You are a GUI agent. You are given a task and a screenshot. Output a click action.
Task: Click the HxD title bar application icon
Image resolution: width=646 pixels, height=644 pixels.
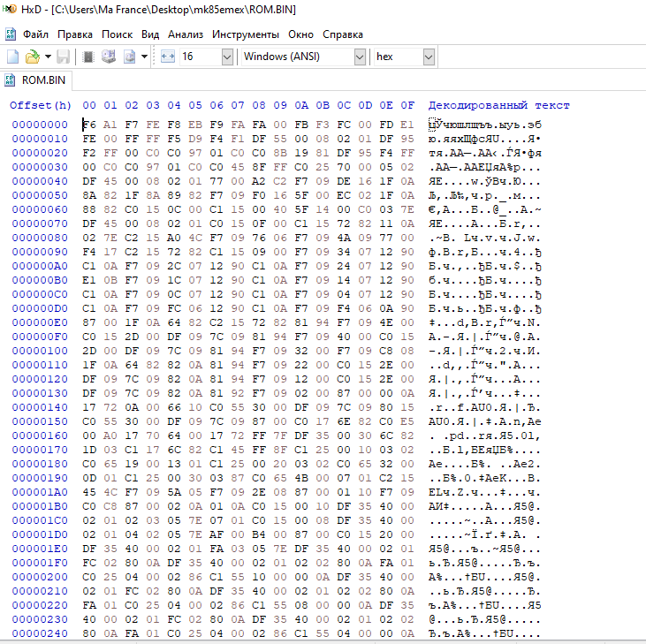tap(10, 9)
